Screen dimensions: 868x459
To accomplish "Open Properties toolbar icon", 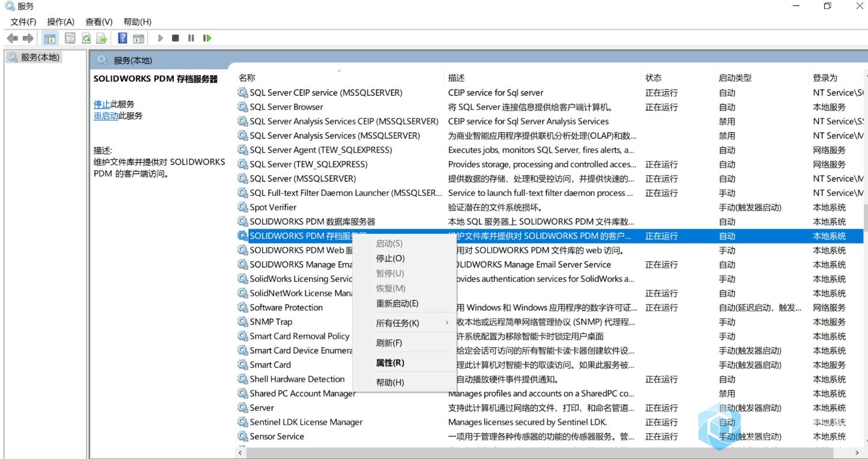I will (70, 38).
